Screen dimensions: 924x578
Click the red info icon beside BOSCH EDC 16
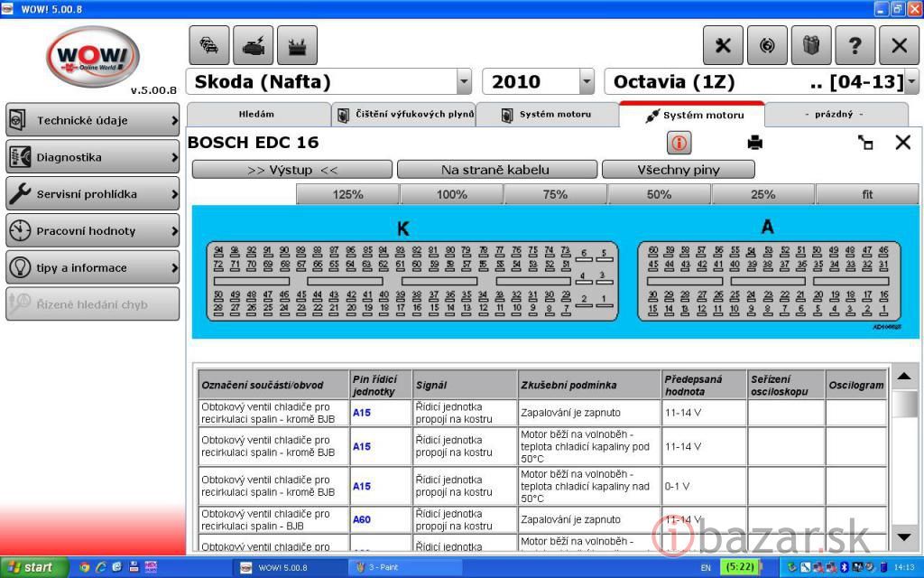coord(679,143)
